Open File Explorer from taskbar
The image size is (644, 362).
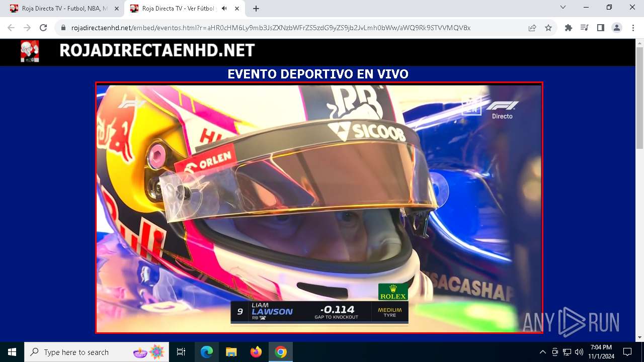pos(231,352)
